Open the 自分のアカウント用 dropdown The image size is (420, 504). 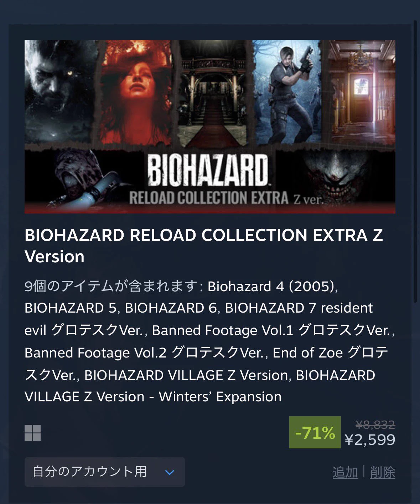coord(104,472)
